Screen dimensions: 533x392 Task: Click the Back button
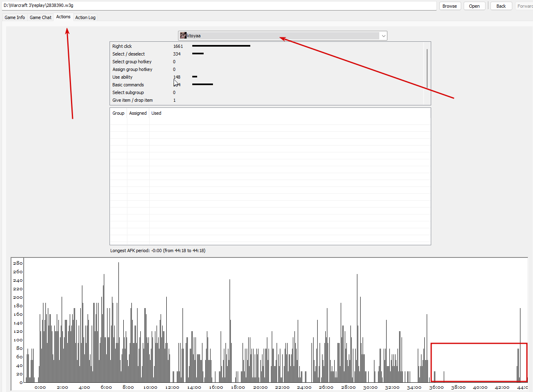click(501, 6)
